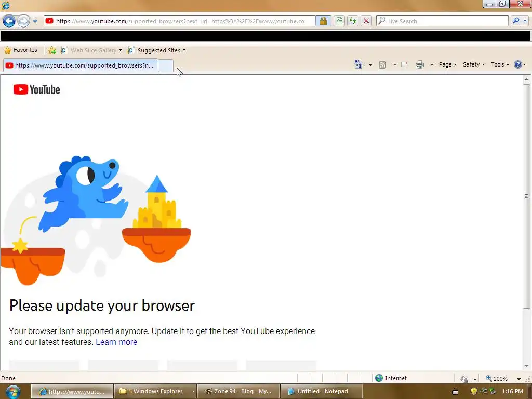The height and width of the screenshot is (399, 532).
Task: Click the Internet zone globe icon
Action: (x=379, y=378)
